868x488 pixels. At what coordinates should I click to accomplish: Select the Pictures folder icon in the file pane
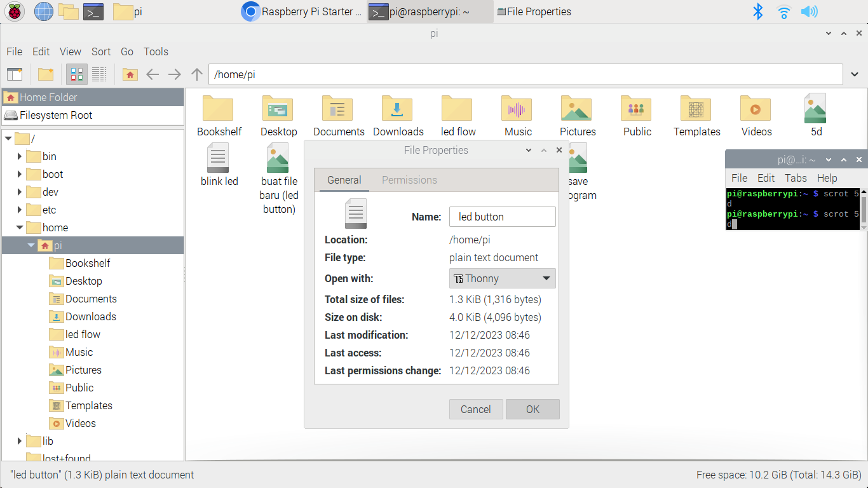(x=577, y=109)
